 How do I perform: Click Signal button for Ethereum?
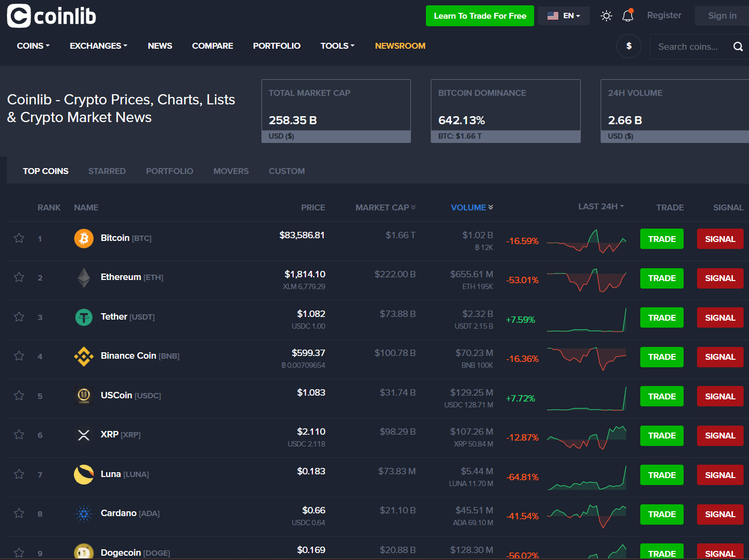pyautogui.click(x=720, y=278)
